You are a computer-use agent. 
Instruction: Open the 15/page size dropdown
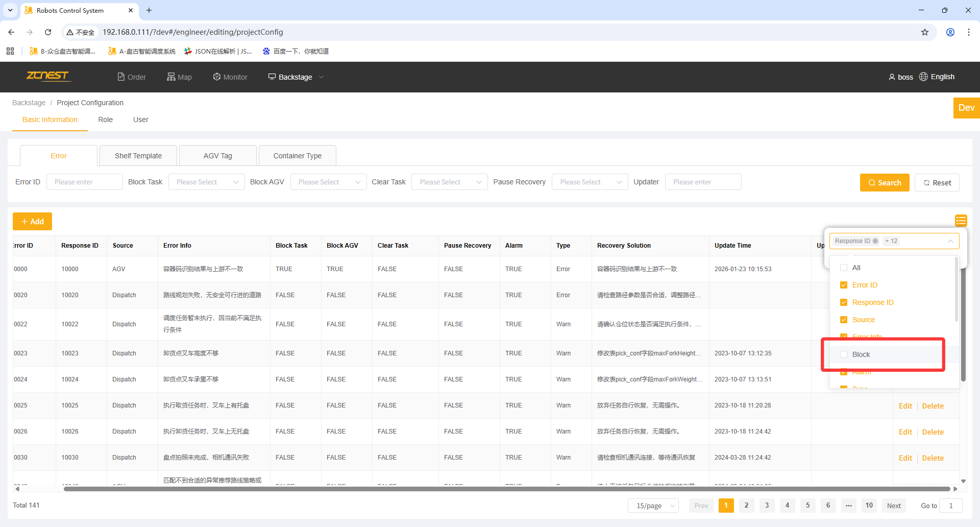(x=653, y=506)
